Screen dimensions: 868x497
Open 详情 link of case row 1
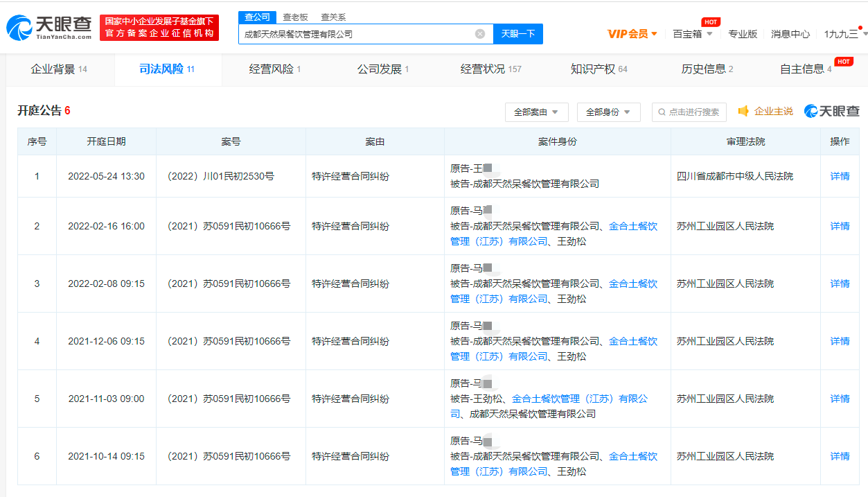[x=839, y=175]
